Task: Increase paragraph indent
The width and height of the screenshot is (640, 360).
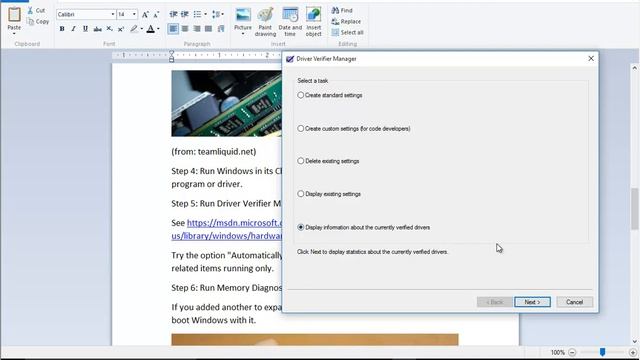Action: 185,15
